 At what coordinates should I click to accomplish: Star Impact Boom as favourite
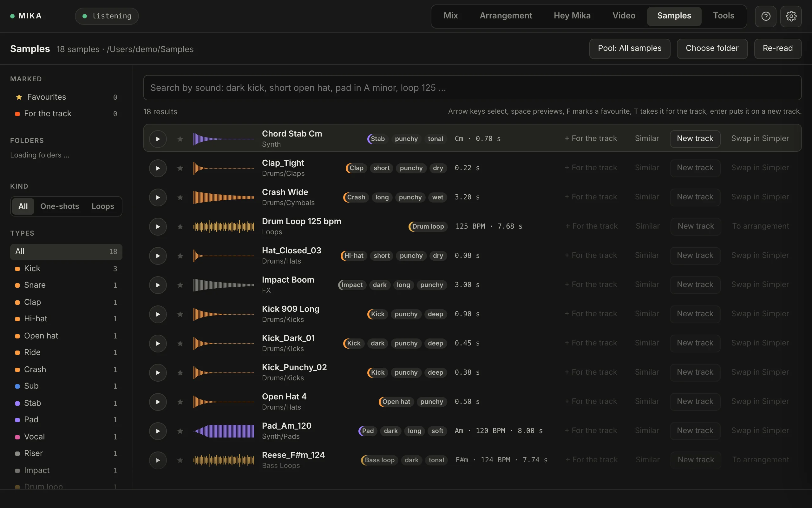click(180, 285)
